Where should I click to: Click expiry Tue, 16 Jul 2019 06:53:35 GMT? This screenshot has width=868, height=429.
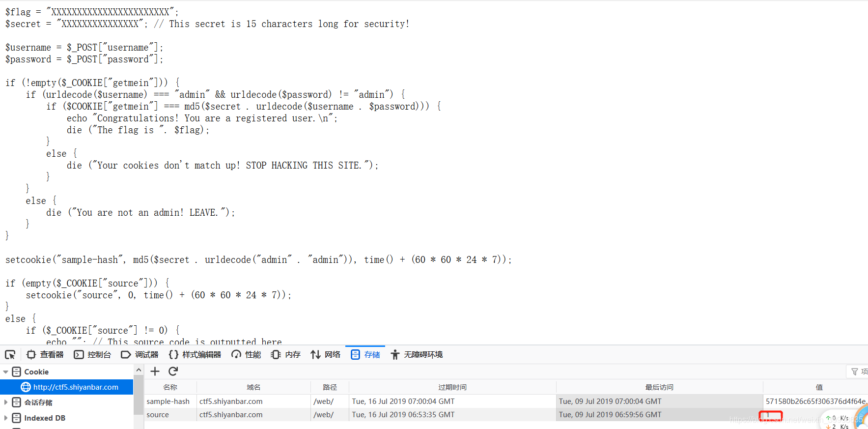coord(403,415)
